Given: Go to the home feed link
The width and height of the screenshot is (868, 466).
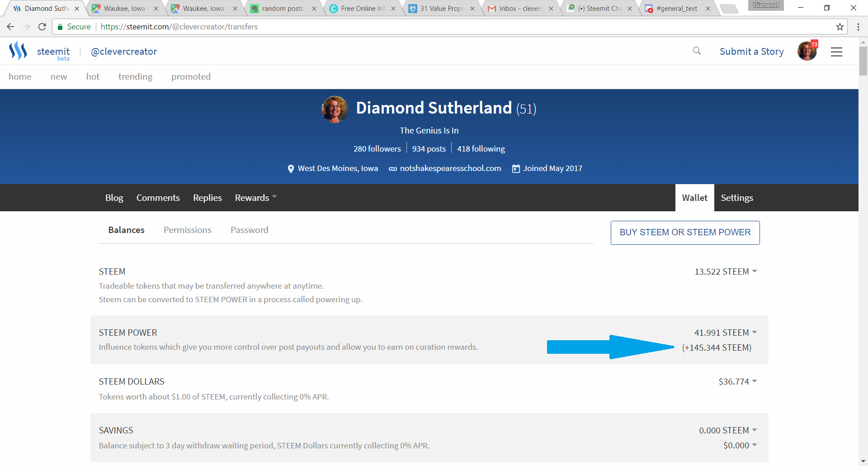Looking at the screenshot, I should pyautogui.click(x=20, y=76).
